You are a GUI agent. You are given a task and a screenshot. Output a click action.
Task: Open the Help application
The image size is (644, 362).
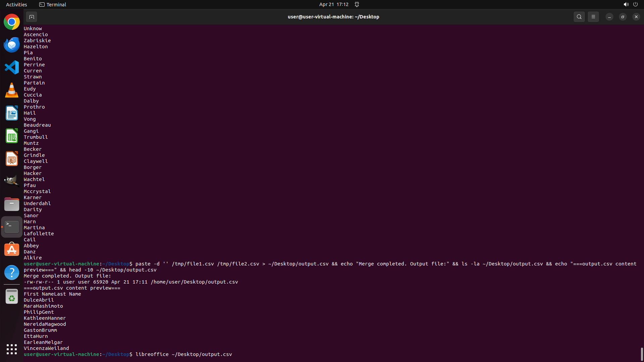(12, 273)
